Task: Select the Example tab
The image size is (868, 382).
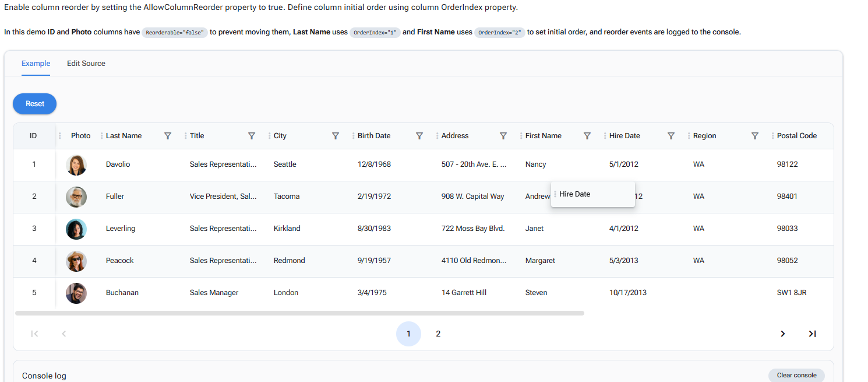Action: point(36,64)
